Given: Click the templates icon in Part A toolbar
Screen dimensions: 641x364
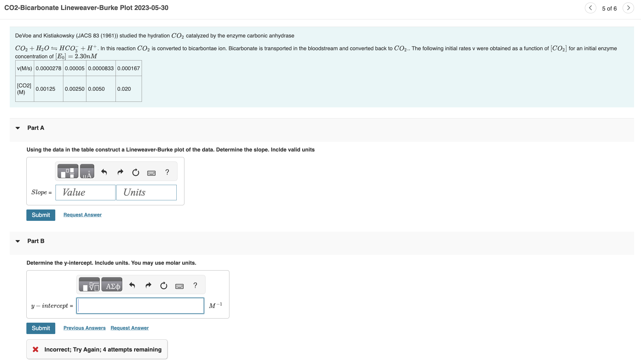Looking at the screenshot, I should [67, 171].
